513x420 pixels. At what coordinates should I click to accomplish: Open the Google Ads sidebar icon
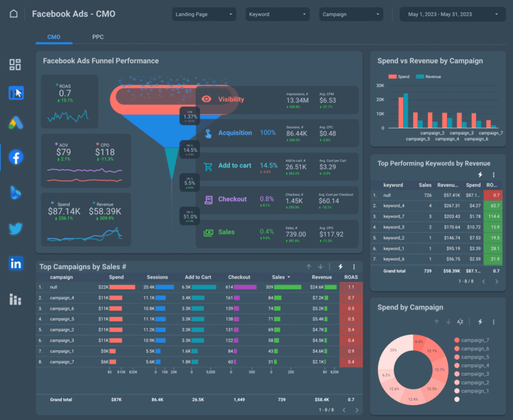(x=16, y=123)
